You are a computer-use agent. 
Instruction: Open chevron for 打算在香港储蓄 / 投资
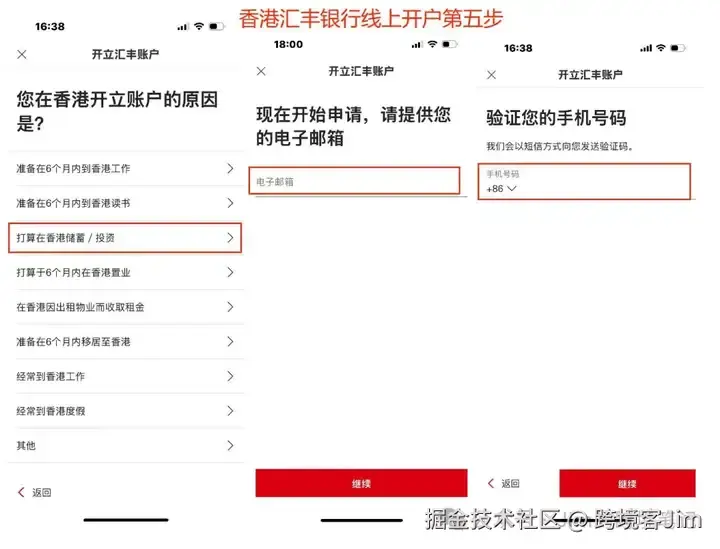[x=231, y=238]
